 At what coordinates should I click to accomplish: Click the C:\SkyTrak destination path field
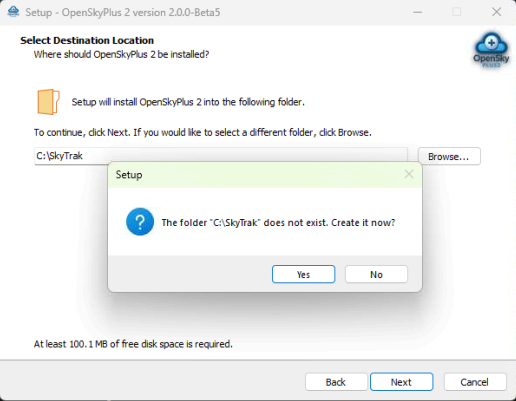point(221,156)
